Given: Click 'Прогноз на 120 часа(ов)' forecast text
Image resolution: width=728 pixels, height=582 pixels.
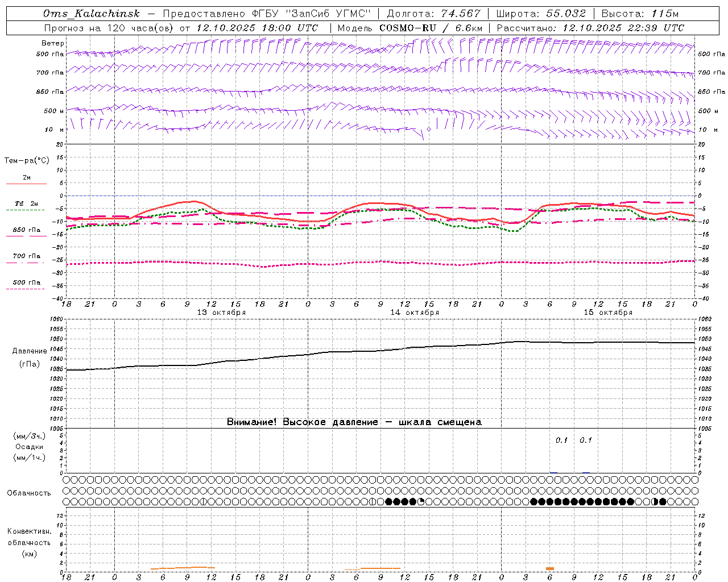Looking at the screenshot, I should click(x=110, y=28).
